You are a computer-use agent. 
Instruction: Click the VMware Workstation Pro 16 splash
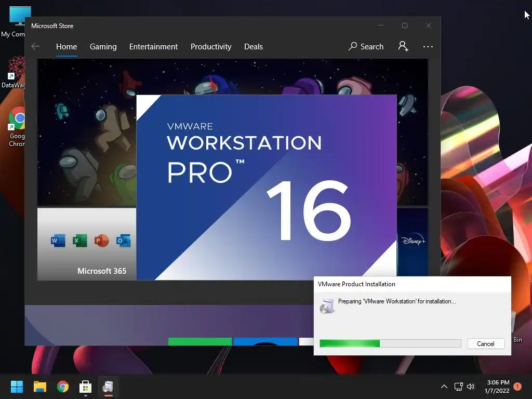click(x=267, y=187)
